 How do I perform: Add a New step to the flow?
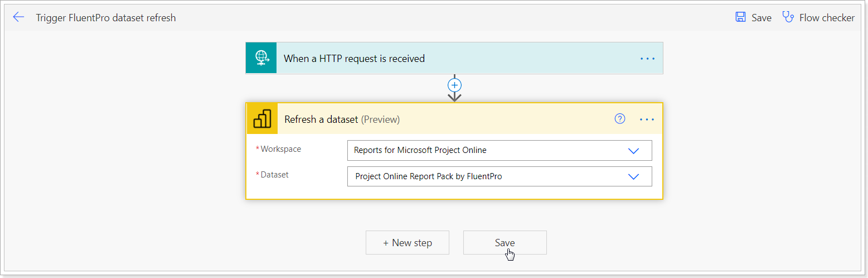[x=408, y=243]
